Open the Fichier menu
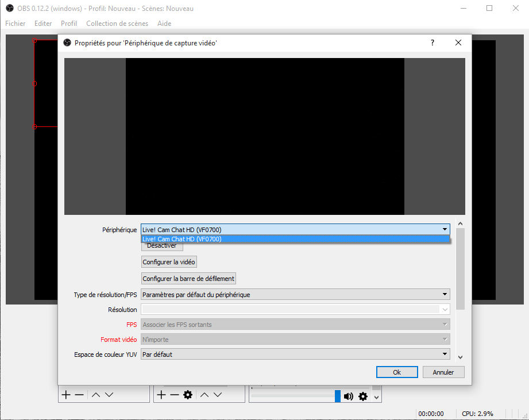The height and width of the screenshot is (420, 529). tap(16, 24)
